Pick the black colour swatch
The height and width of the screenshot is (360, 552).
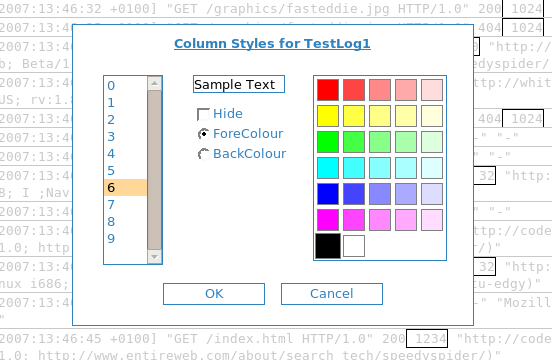pos(328,246)
